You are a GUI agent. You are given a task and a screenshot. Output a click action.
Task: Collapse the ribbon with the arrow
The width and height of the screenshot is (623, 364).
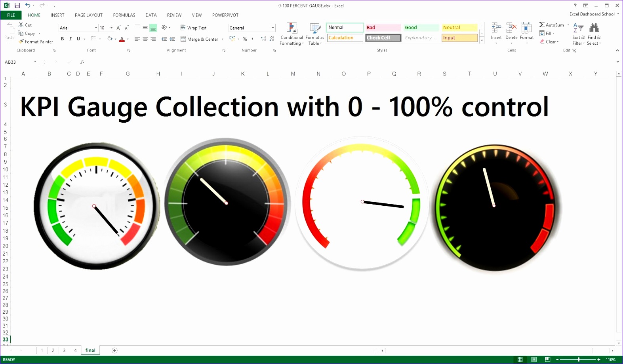(x=617, y=50)
